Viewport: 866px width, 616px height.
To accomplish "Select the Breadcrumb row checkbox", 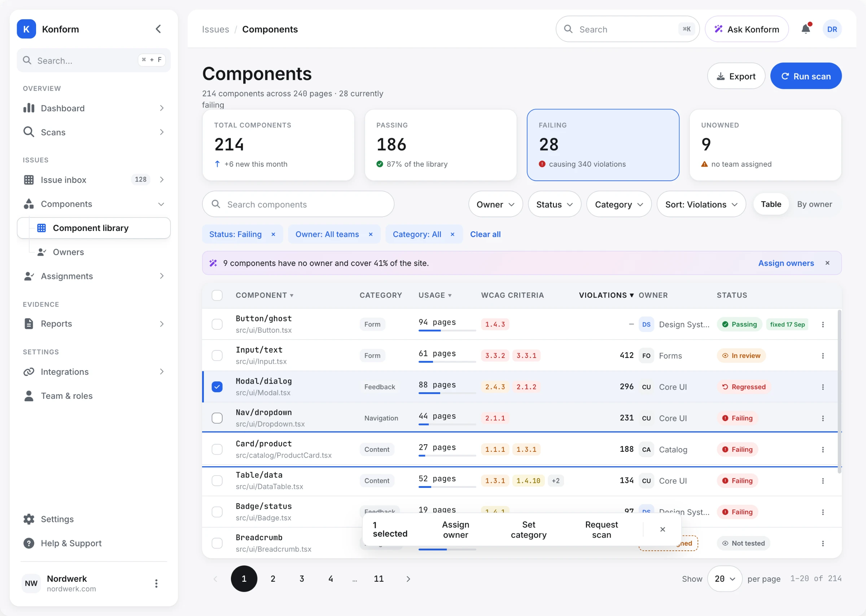I will point(217,543).
